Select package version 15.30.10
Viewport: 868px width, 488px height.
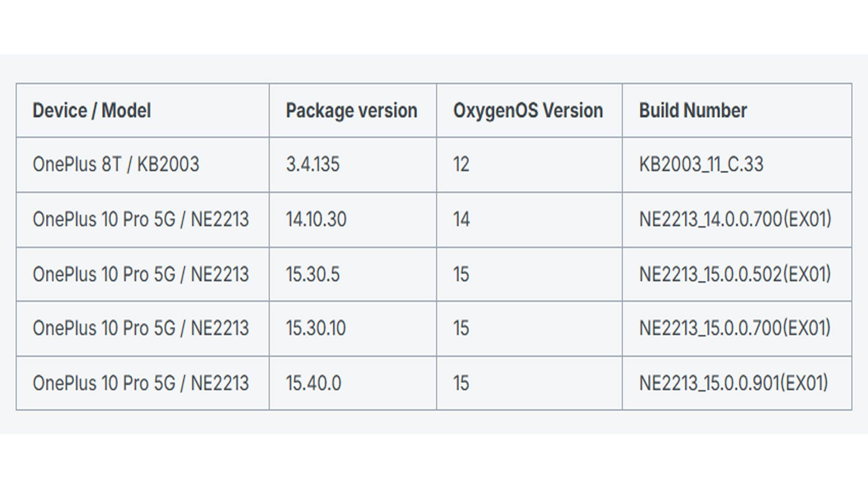point(316,329)
